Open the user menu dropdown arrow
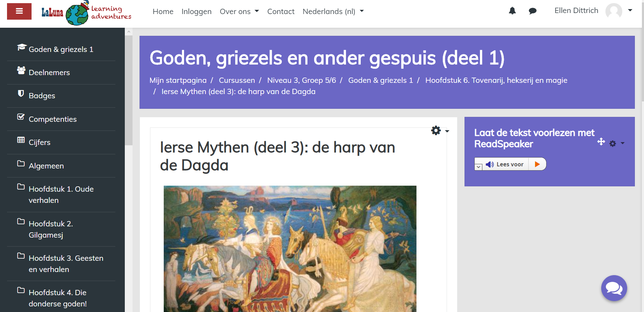The height and width of the screenshot is (312, 644). (630, 11)
